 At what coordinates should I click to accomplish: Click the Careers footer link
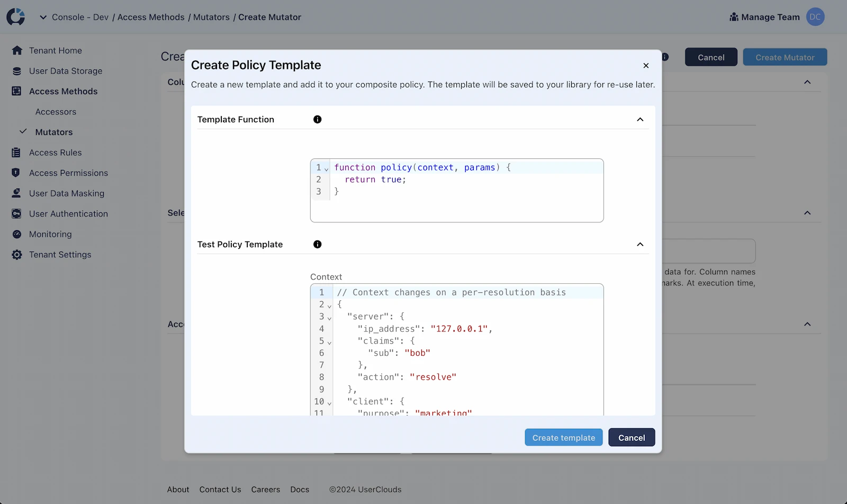tap(266, 490)
